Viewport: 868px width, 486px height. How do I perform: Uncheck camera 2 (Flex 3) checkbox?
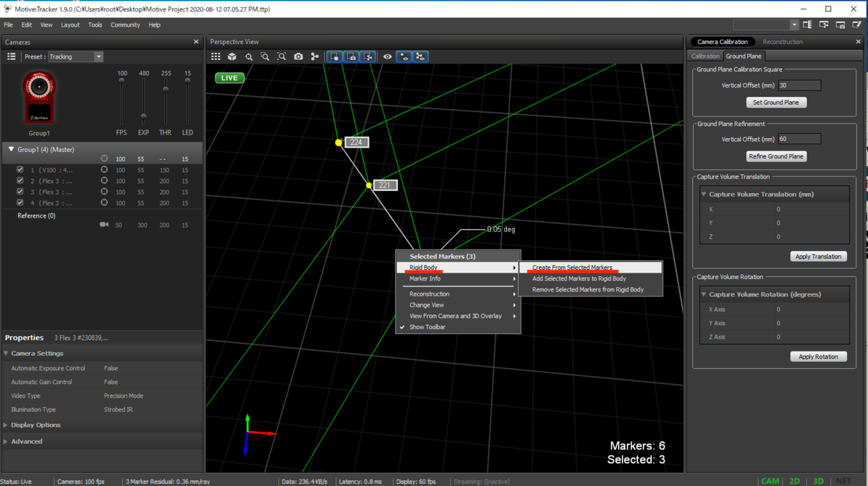[20, 181]
